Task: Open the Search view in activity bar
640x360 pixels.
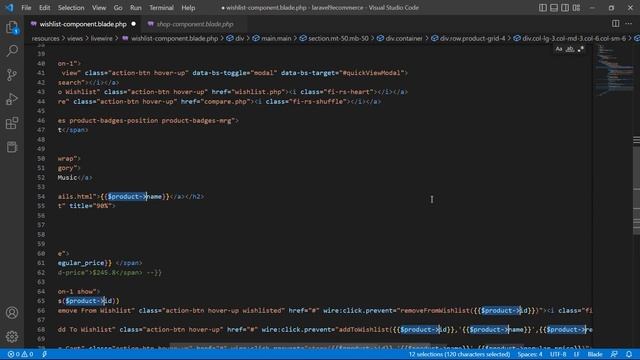Action: pyautogui.click(x=12, y=51)
